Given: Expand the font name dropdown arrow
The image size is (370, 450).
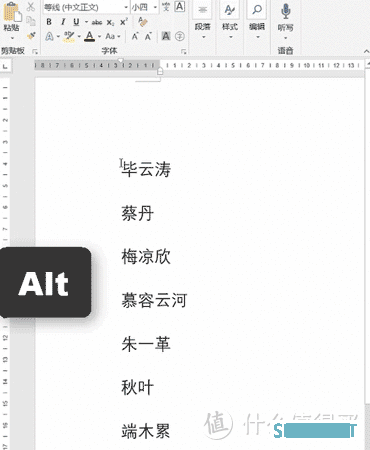Looking at the screenshot, I should (x=126, y=7).
